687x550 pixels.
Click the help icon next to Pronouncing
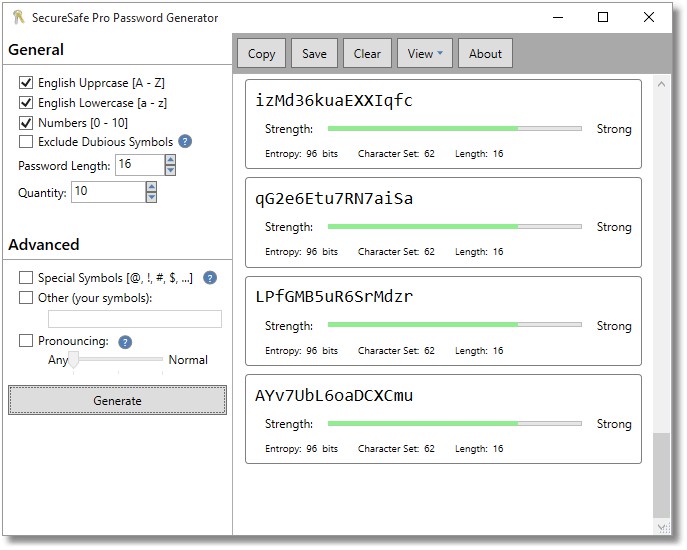pos(125,342)
